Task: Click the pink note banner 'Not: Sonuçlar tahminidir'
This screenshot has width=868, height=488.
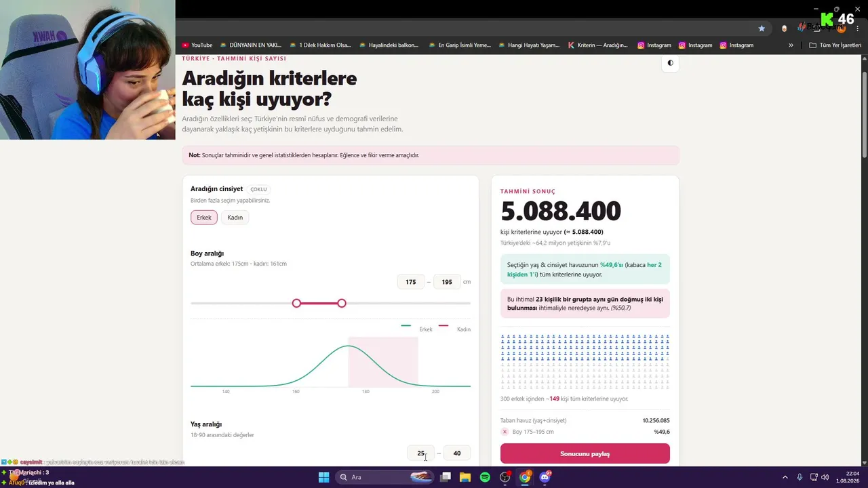Action: tap(431, 155)
